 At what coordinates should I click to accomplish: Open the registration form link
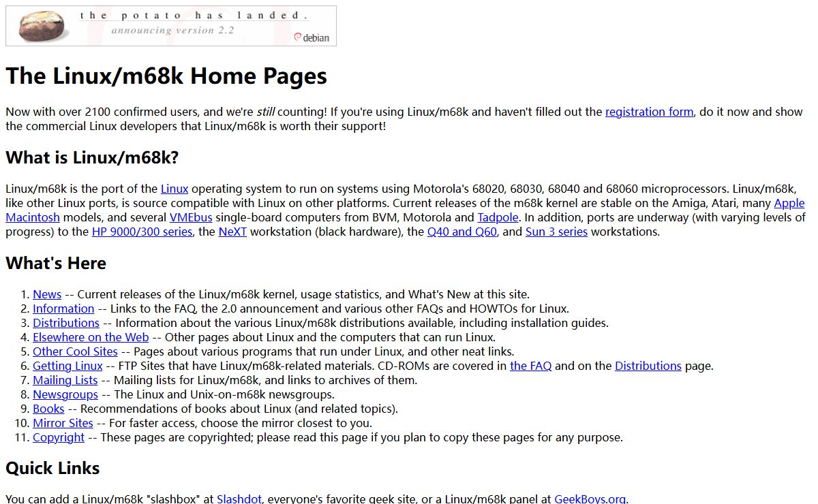(x=649, y=112)
